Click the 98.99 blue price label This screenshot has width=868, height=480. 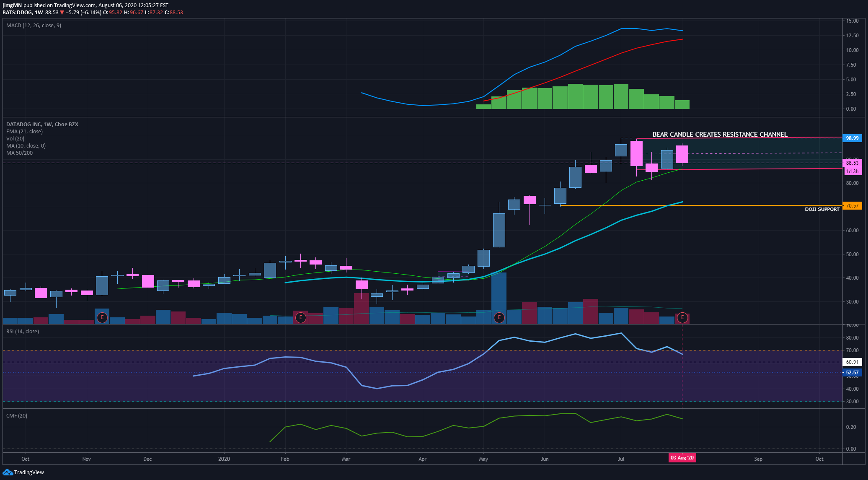point(852,138)
